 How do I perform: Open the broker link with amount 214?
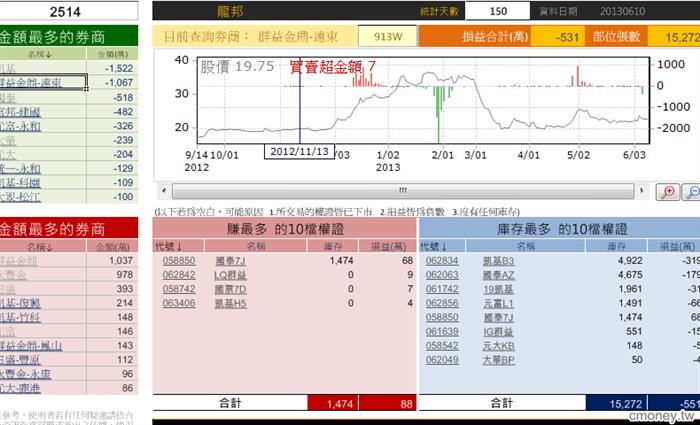coord(20,303)
